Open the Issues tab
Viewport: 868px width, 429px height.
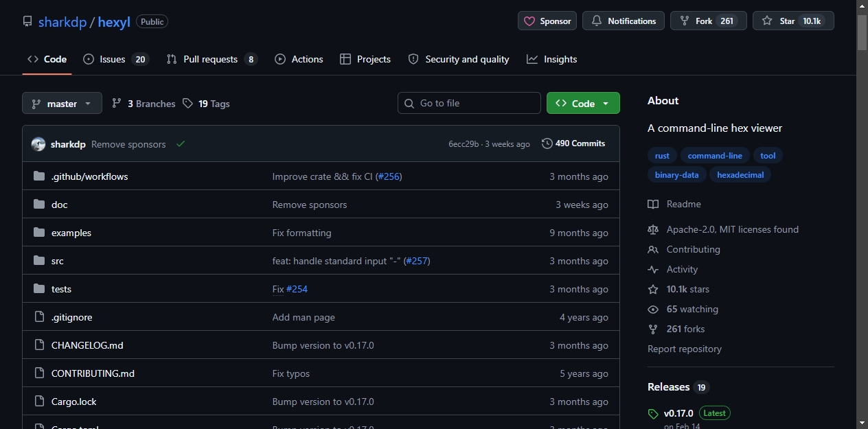tap(115, 59)
